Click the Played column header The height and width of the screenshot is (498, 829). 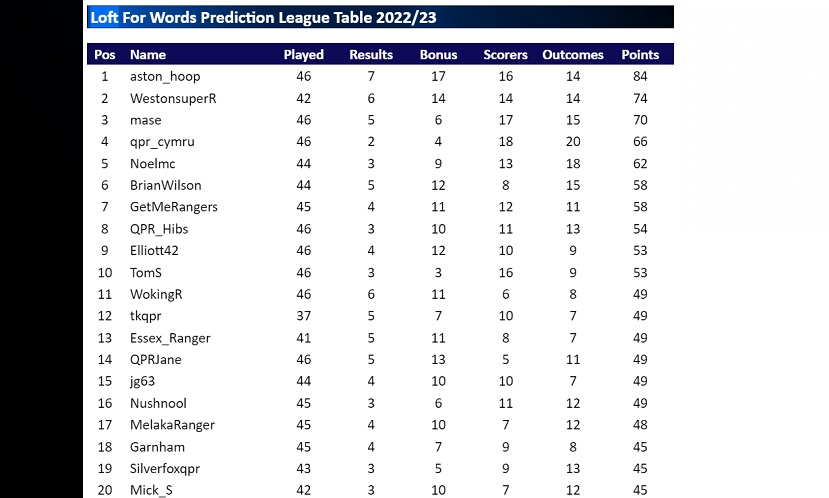click(x=304, y=55)
